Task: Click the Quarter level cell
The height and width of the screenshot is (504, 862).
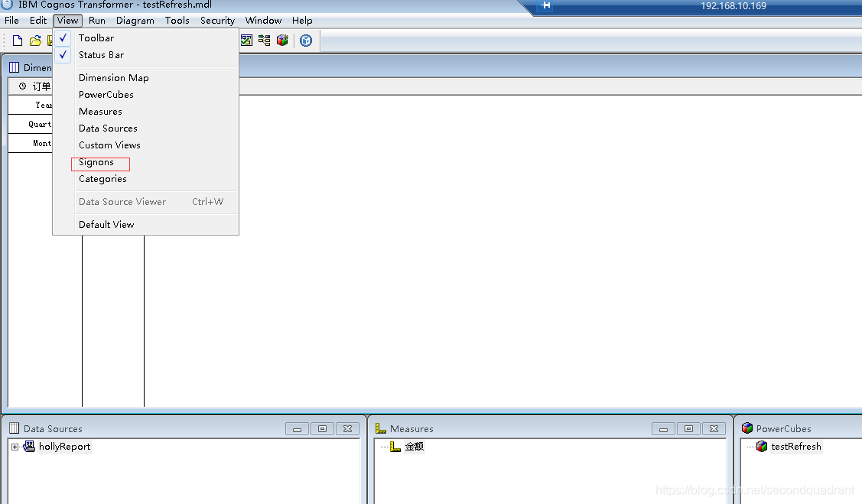Action: point(31,124)
